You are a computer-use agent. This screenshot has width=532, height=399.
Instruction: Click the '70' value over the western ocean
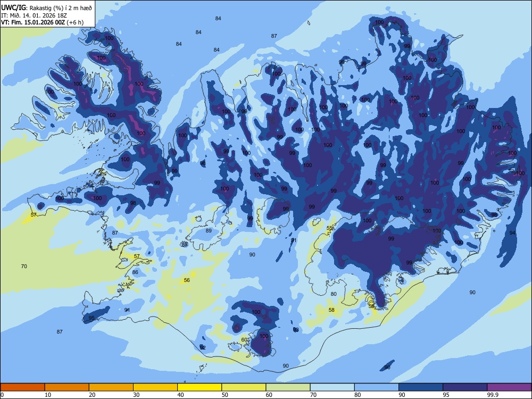pyautogui.click(x=24, y=267)
